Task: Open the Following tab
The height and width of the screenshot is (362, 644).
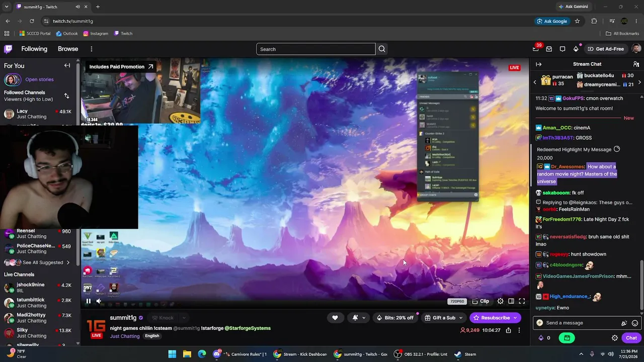Action: tap(34, 49)
